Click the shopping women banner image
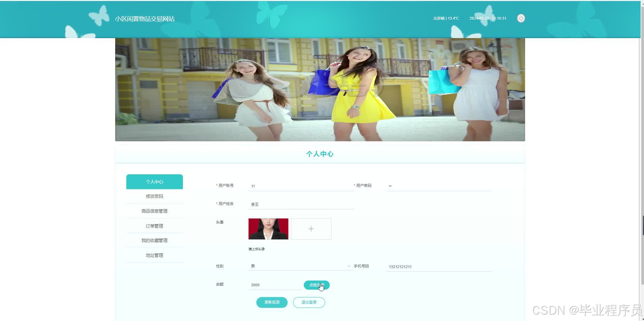The image size is (644, 321). click(x=320, y=90)
